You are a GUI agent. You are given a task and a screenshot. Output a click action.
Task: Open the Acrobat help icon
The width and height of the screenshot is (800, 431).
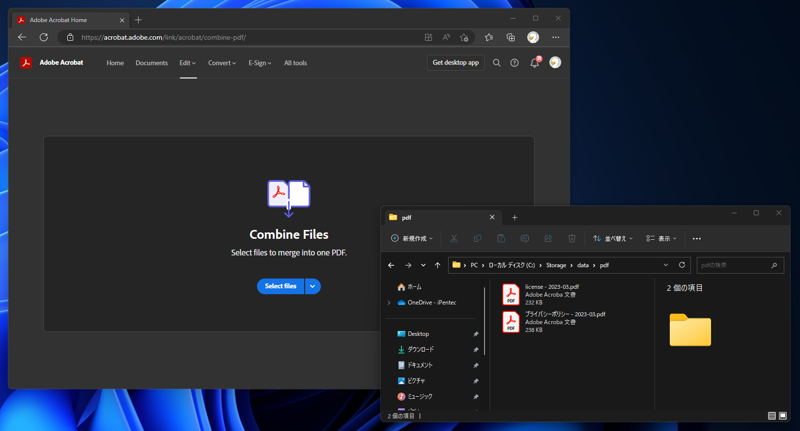click(x=515, y=63)
